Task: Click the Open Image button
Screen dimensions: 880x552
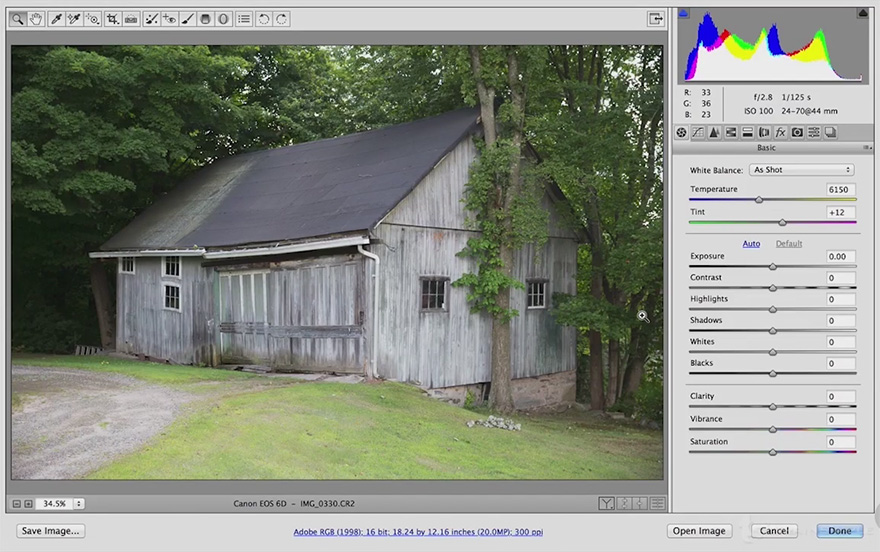Action: tap(699, 531)
